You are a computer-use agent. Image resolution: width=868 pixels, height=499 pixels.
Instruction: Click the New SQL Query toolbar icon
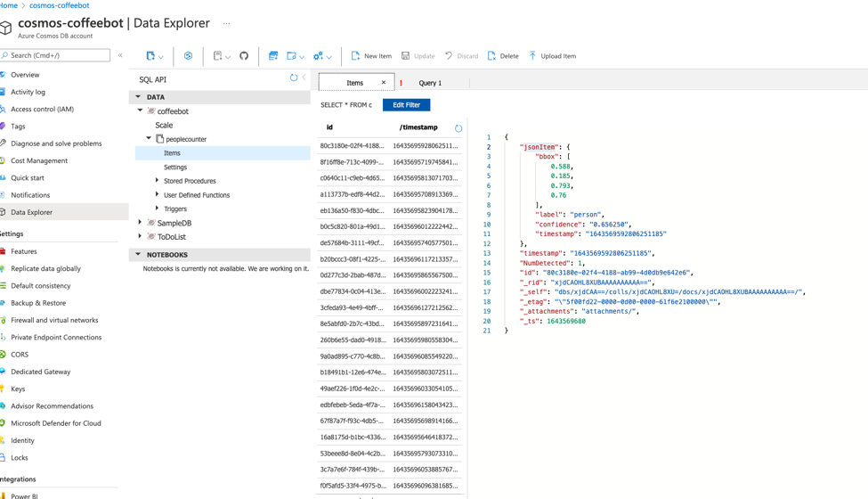[291, 56]
